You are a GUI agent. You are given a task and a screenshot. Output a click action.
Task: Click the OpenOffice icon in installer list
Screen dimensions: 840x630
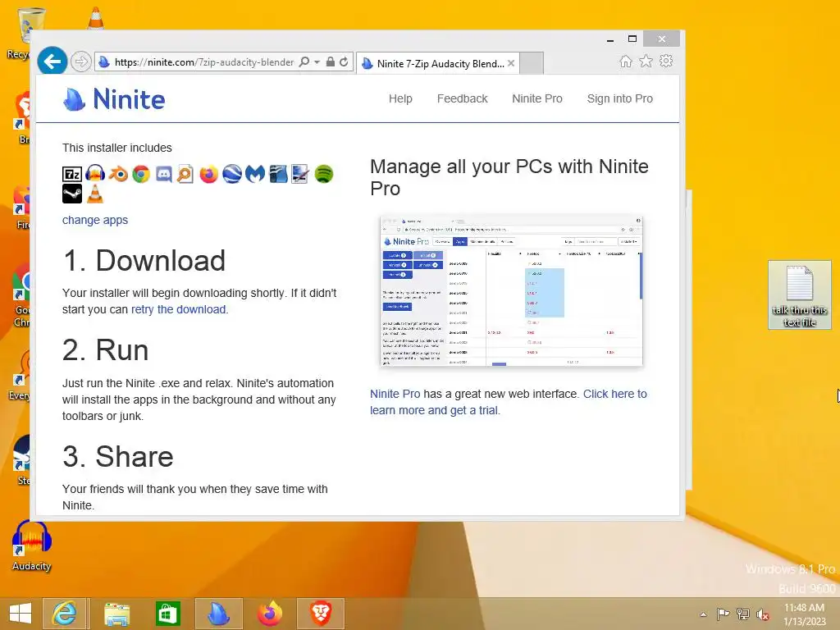click(x=278, y=174)
